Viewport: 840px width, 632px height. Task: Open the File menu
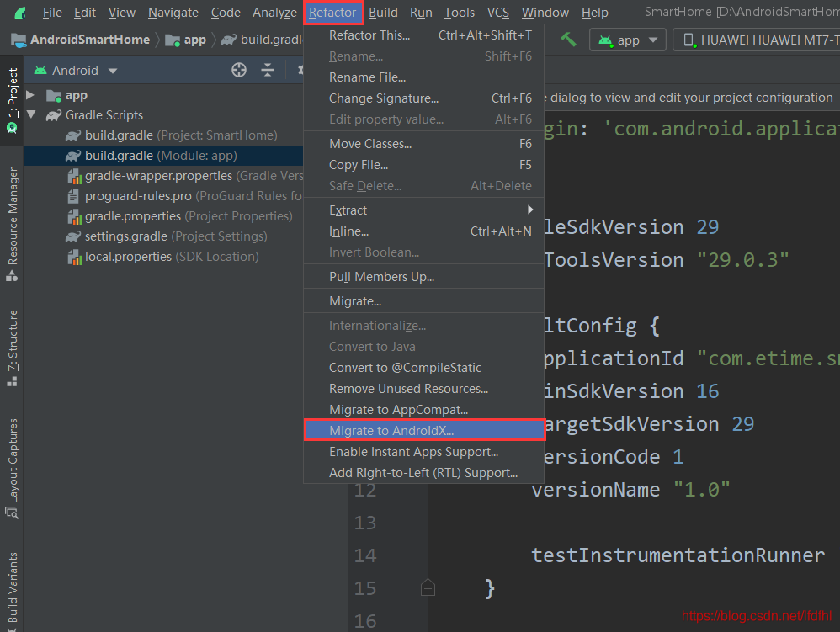52,13
